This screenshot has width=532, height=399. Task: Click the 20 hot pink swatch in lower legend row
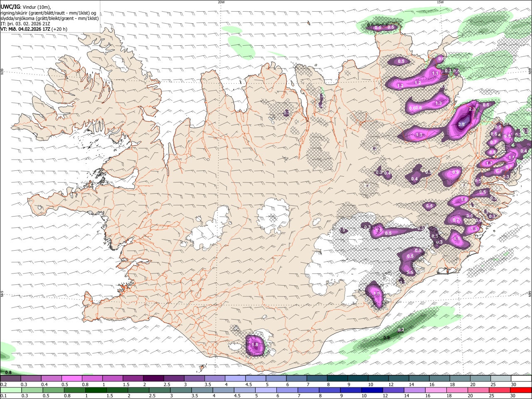pyautogui.click(x=479, y=390)
